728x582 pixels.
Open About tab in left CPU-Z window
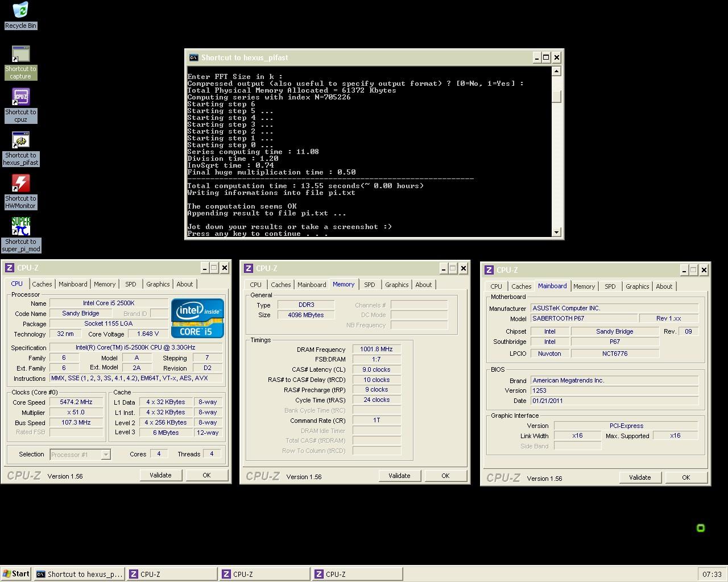point(184,284)
